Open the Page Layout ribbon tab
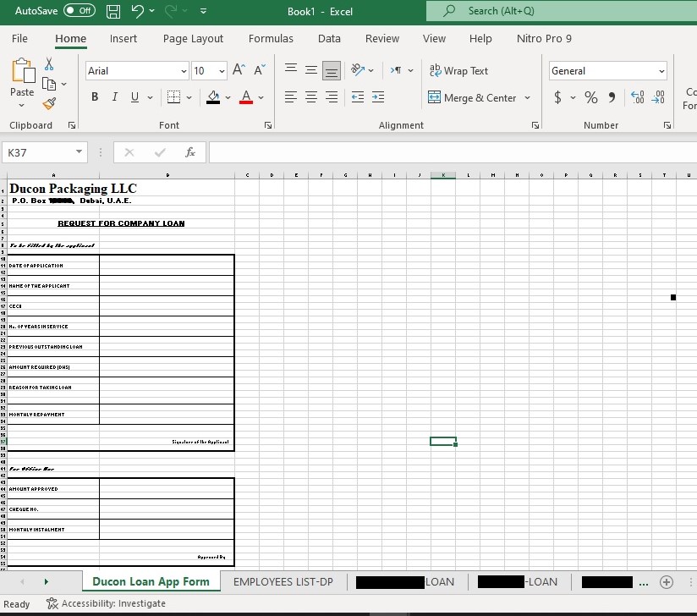The width and height of the screenshot is (697, 616). click(x=193, y=38)
